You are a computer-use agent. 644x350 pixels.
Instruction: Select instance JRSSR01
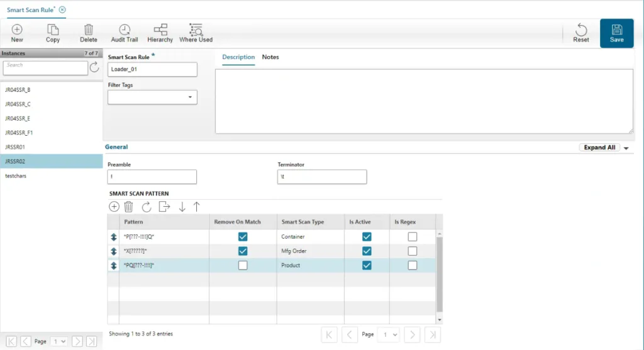(52, 147)
